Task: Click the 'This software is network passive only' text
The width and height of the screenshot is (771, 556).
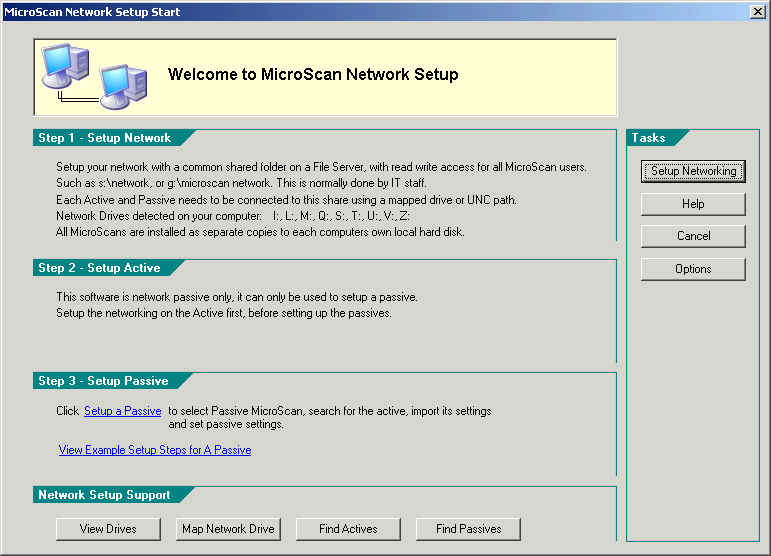Action: tap(237, 297)
